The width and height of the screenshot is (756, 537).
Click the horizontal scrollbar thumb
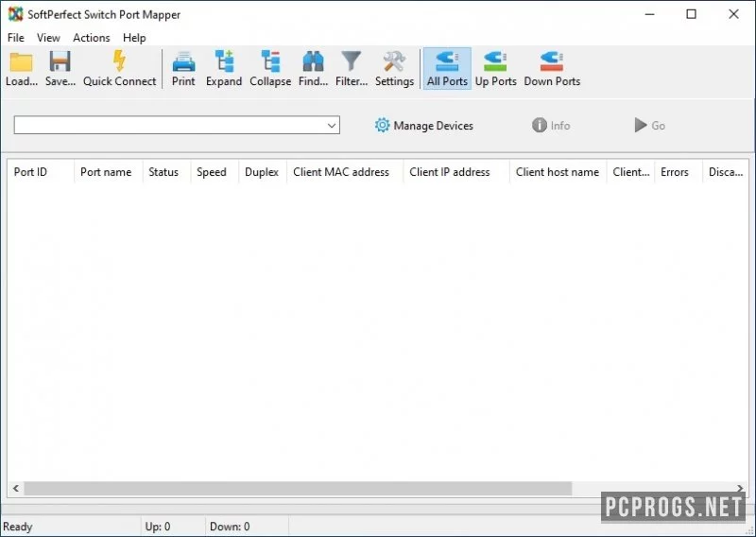[x=298, y=488]
